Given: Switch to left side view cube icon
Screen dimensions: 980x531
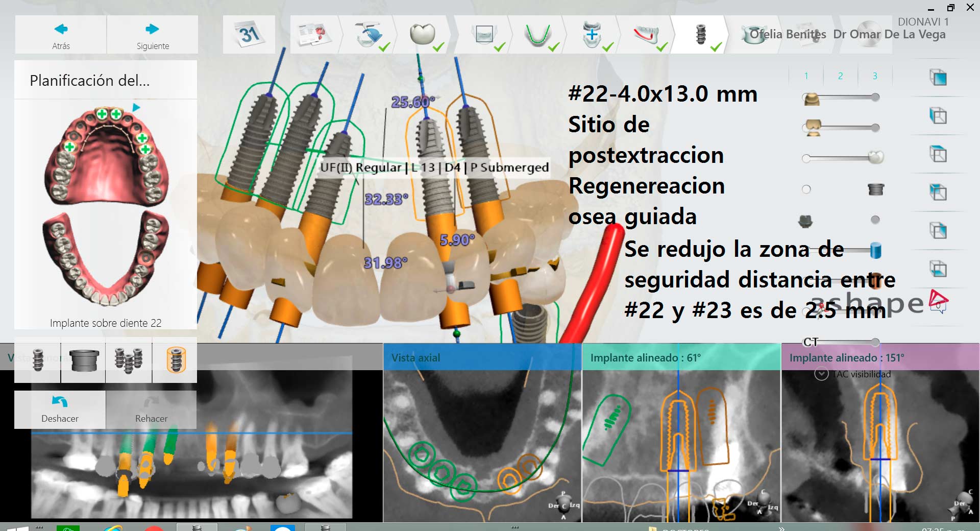Looking at the screenshot, I should click(x=938, y=116).
